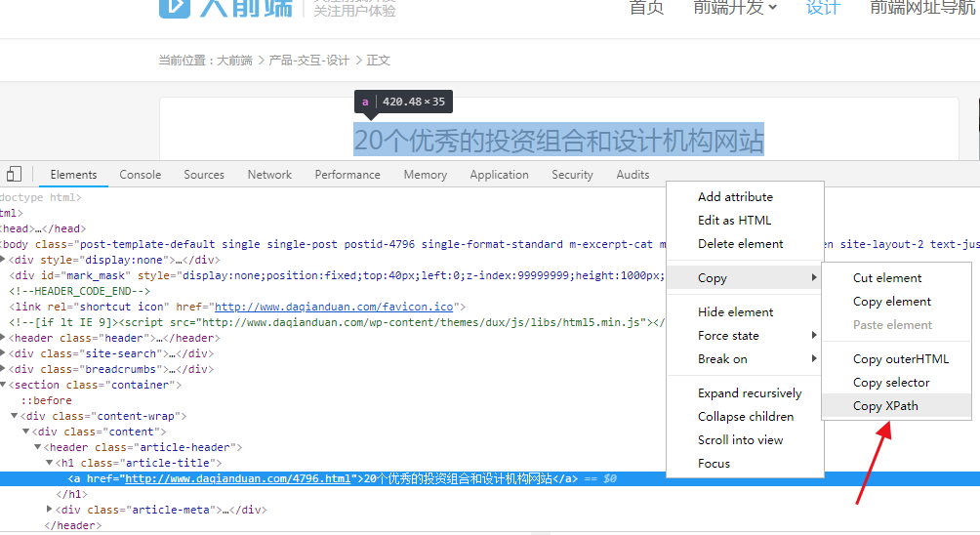
Task: Expand the div class="article-meta" node
Action: click(50, 510)
